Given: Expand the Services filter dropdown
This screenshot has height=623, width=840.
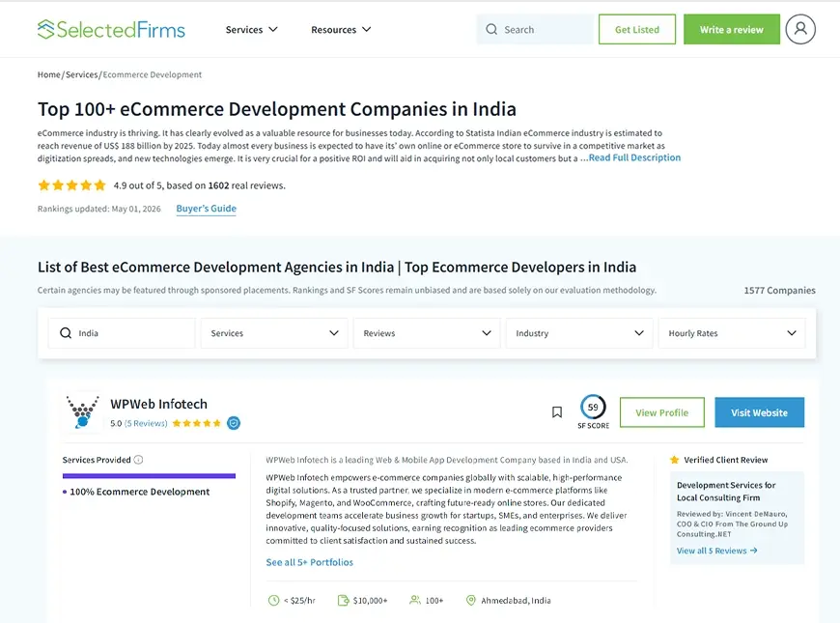Looking at the screenshot, I should pos(274,333).
